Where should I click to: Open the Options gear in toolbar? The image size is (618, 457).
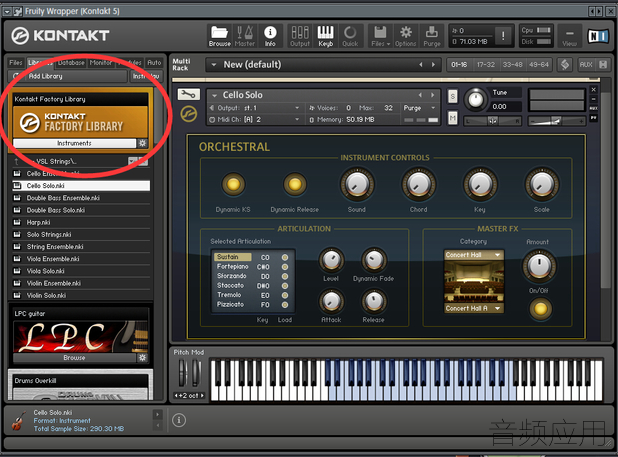click(x=406, y=36)
